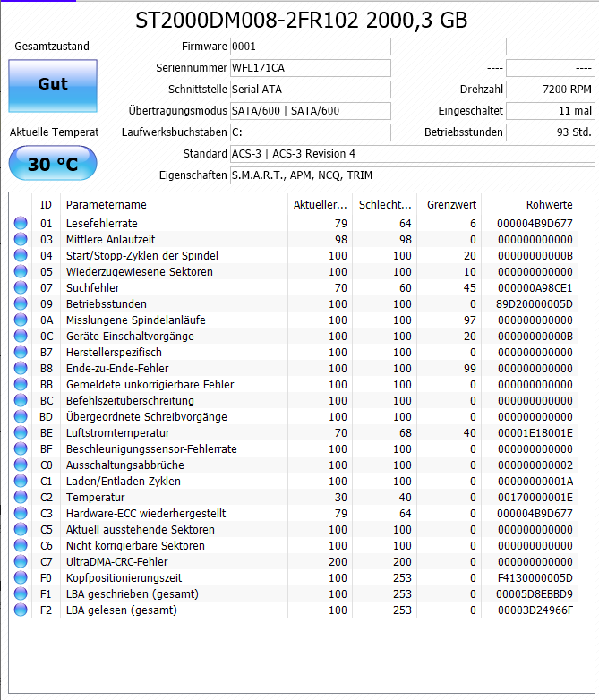Select the serial number field WFL171CA
This screenshot has width=599, height=700.
tap(311, 68)
